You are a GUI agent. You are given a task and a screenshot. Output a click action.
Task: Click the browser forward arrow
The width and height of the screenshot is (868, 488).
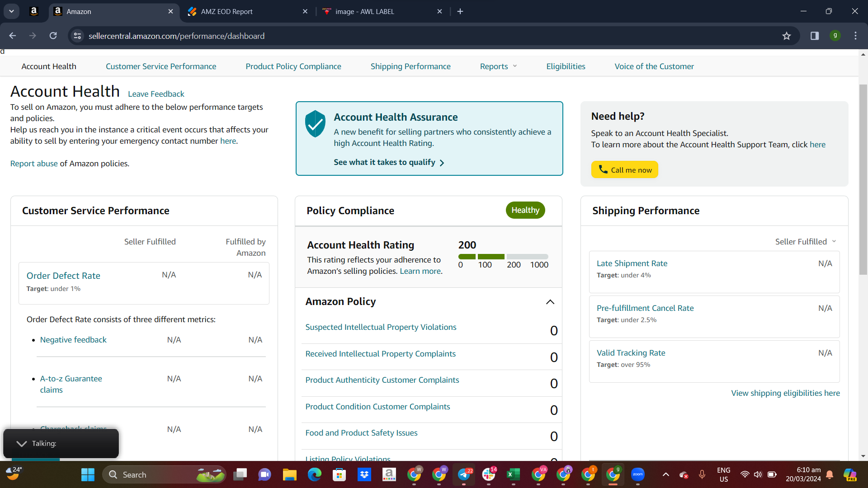coord(33,36)
